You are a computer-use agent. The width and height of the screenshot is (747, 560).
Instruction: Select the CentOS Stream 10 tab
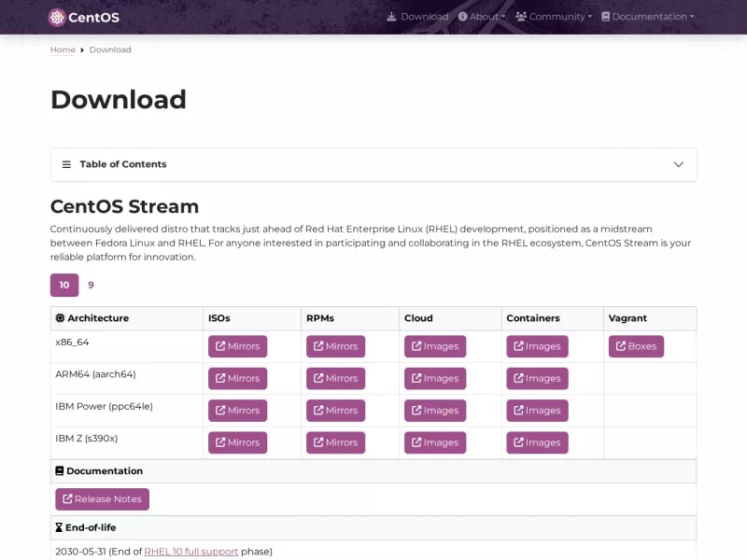[x=64, y=285]
